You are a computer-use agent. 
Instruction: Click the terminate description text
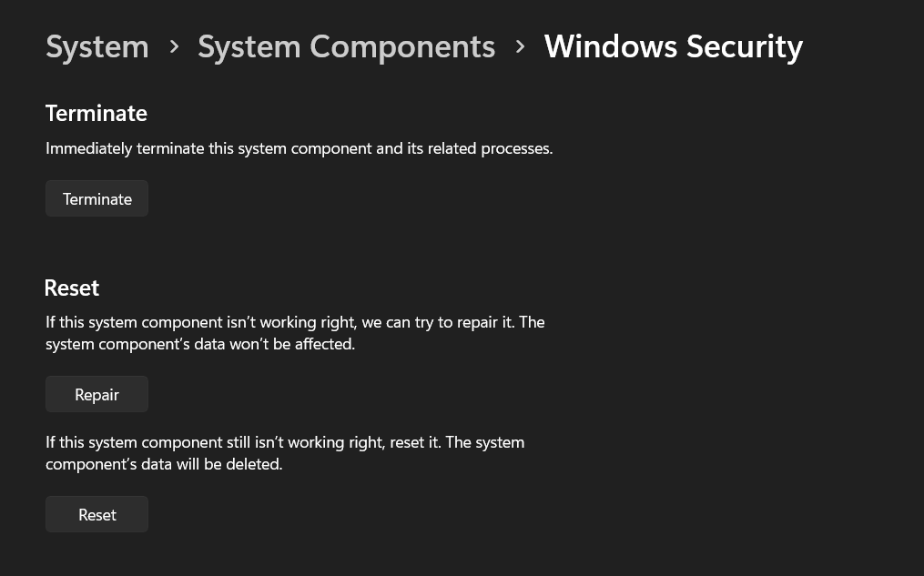pos(299,147)
